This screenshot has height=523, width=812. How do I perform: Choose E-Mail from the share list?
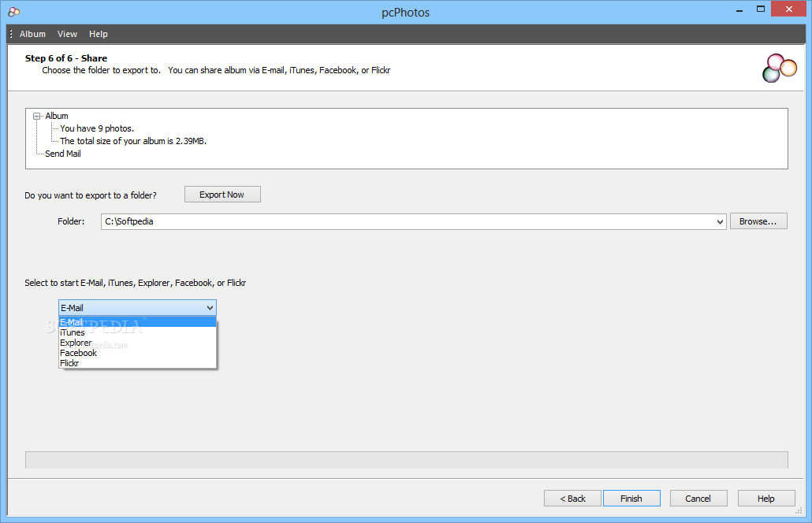click(137, 322)
